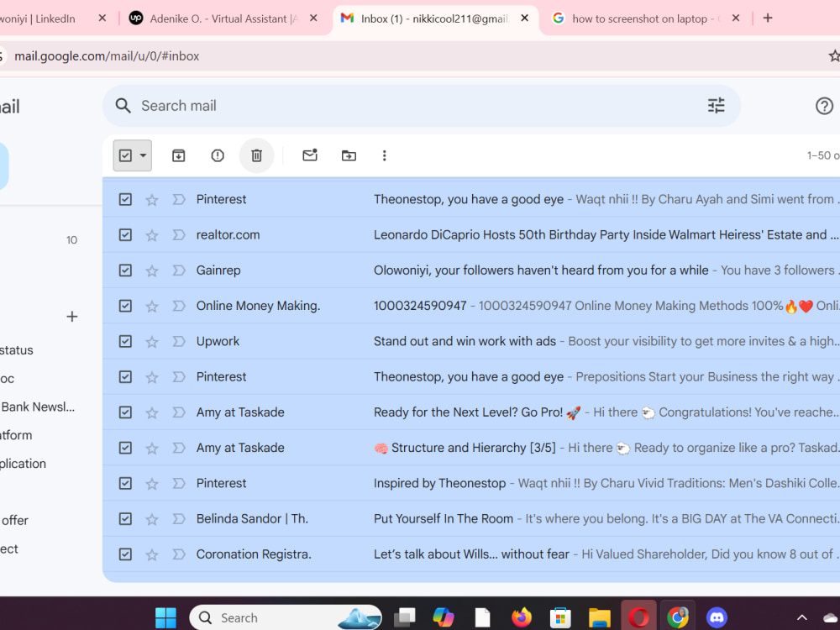
Task: Close the Adenike O. Upwork tab
Action: (x=313, y=18)
